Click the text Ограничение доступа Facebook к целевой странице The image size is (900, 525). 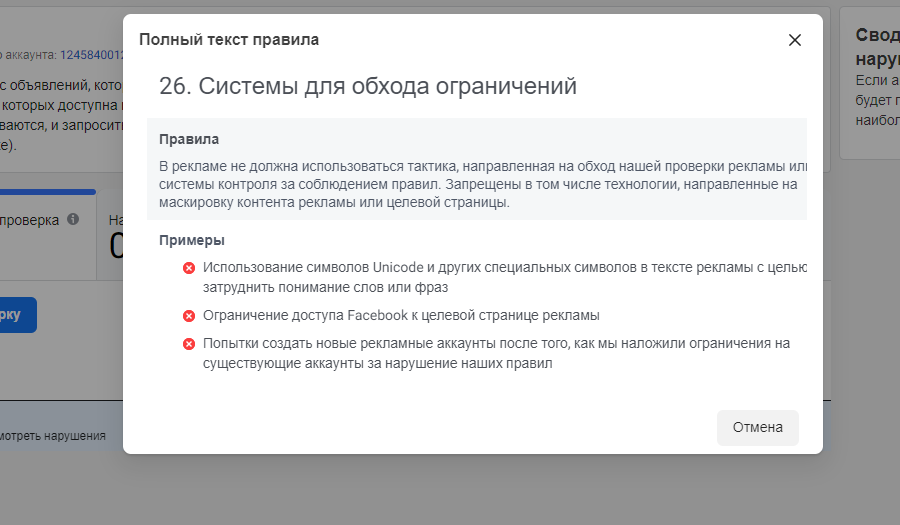click(x=401, y=316)
